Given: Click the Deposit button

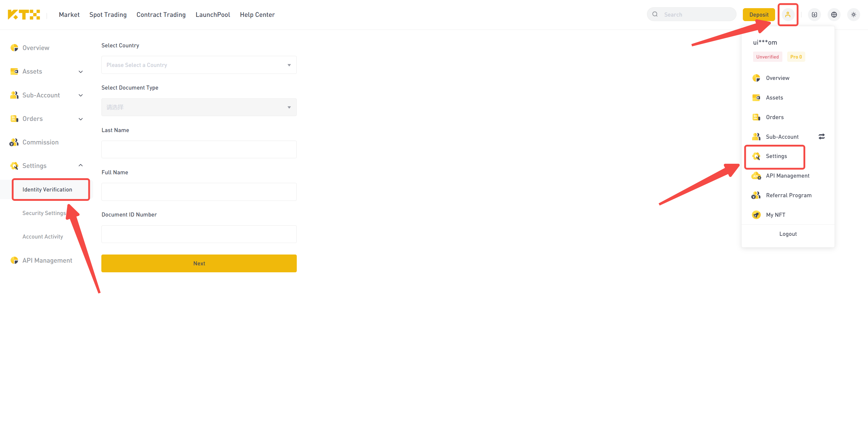Looking at the screenshot, I should tap(759, 14).
